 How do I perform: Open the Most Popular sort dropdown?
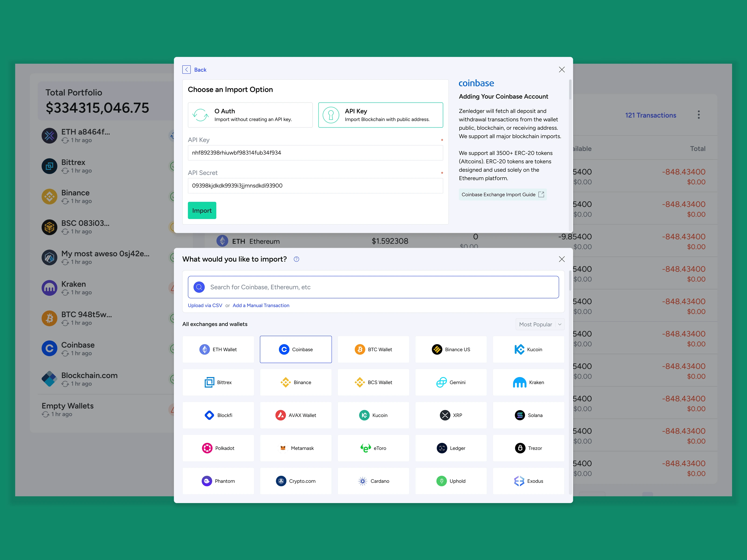tap(535, 324)
